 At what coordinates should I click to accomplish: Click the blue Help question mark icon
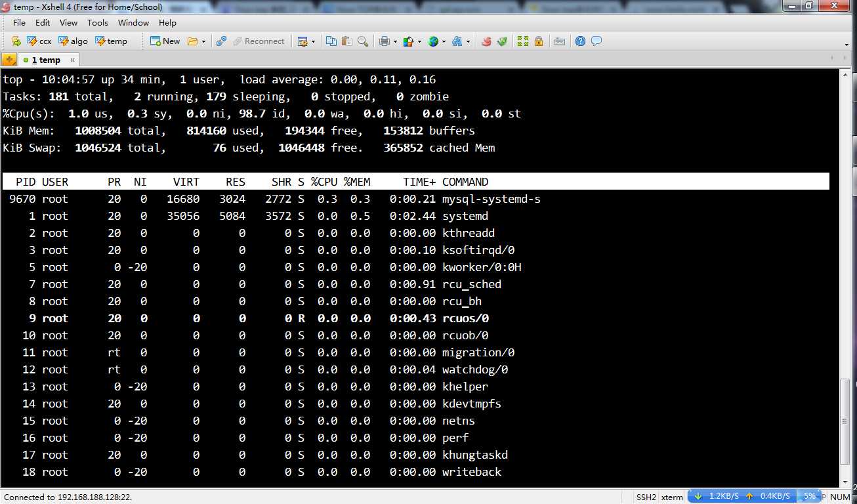coord(580,41)
